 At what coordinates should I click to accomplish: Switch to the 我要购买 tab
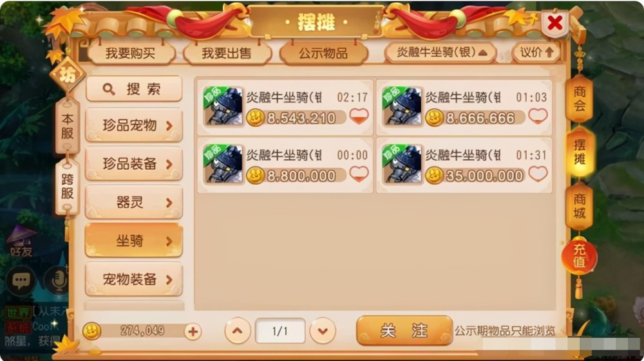tap(131, 53)
